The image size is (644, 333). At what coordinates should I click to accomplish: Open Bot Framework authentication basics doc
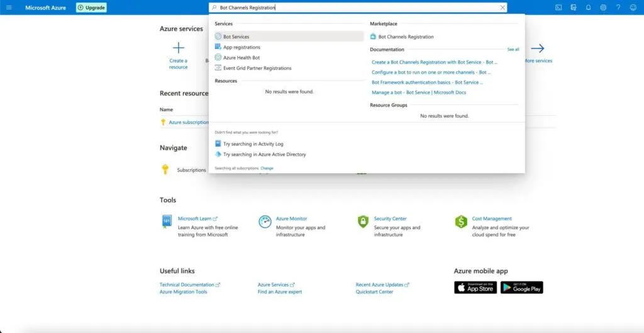point(427,82)
